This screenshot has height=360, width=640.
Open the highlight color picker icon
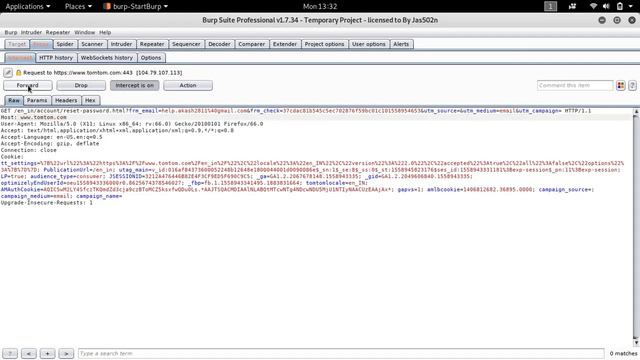point(621,85)
